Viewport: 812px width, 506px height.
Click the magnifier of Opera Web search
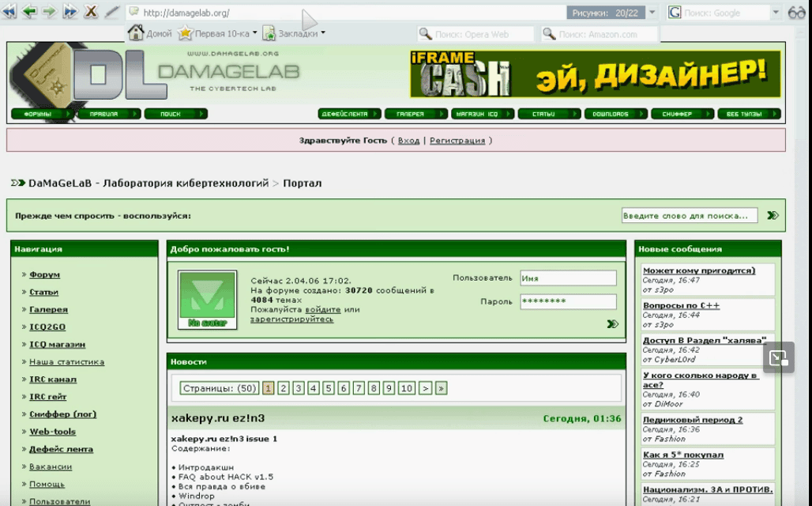pyautogui.click(x=425, y=34)
